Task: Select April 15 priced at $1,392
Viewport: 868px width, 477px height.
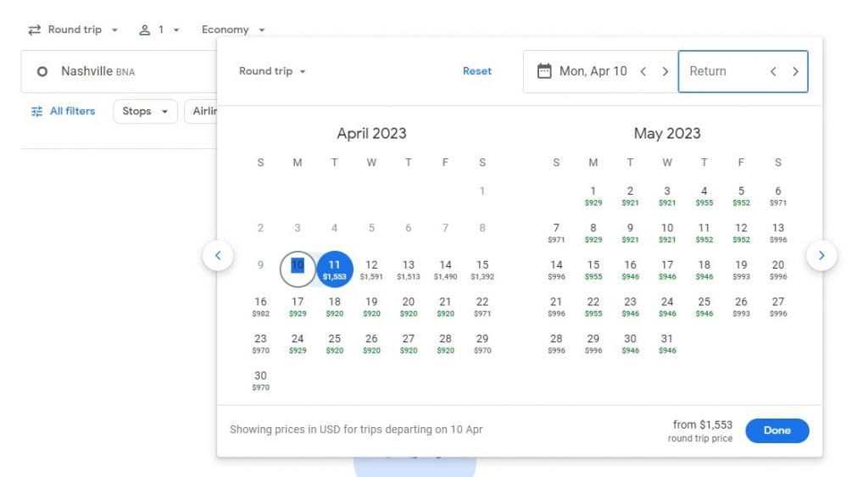Action: tap(482, 269)
